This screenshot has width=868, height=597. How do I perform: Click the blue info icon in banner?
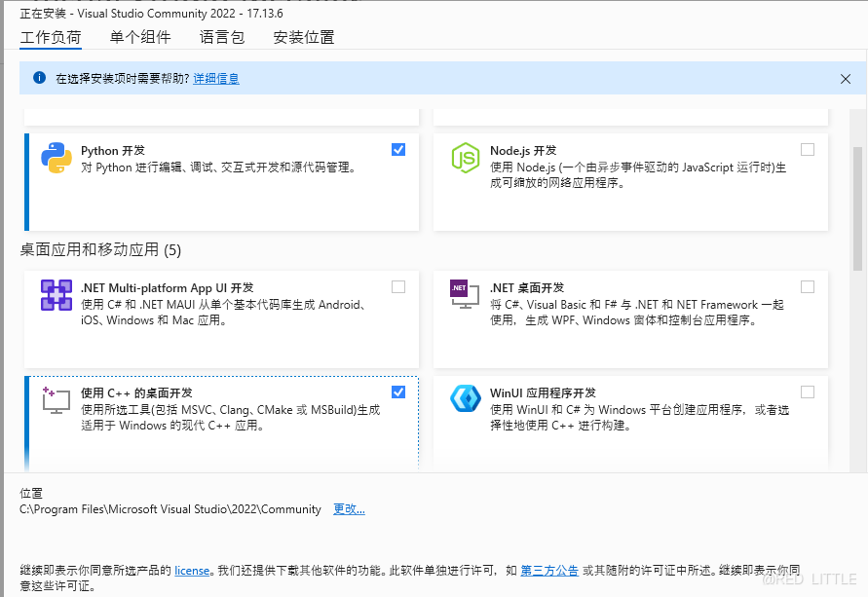tap(39, 78)
